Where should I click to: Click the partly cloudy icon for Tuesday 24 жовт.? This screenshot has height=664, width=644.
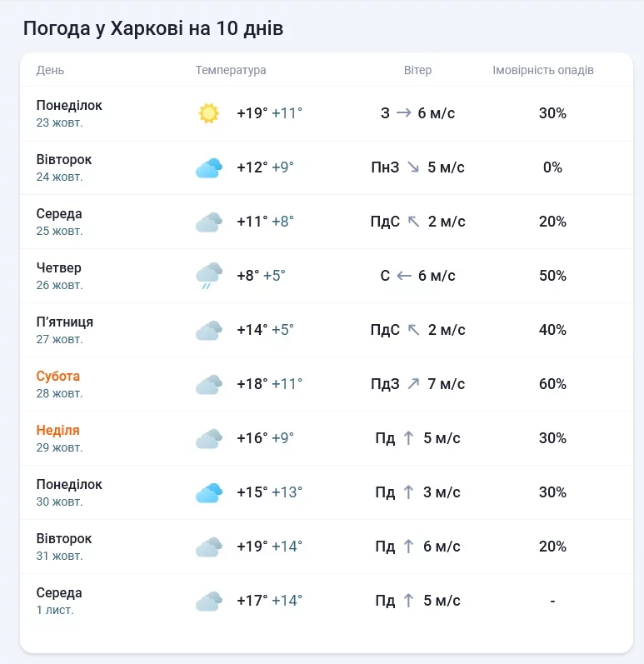[208, 167]
